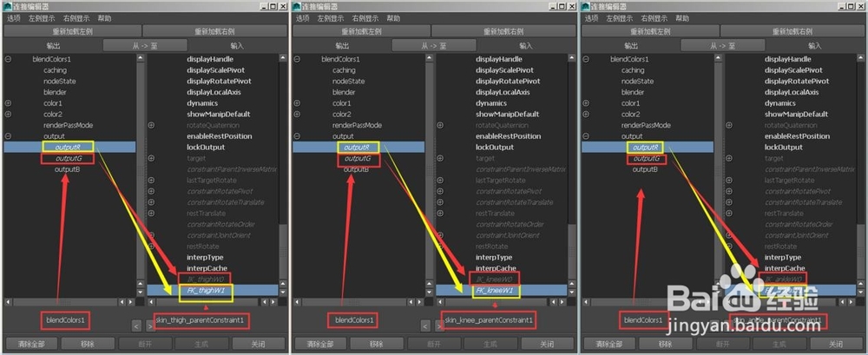The width and height of the screenshot is (868, 355).
Task: Collapse output attribute in knee constraint window
Action: pyautogui.click(x=297, y=136)
